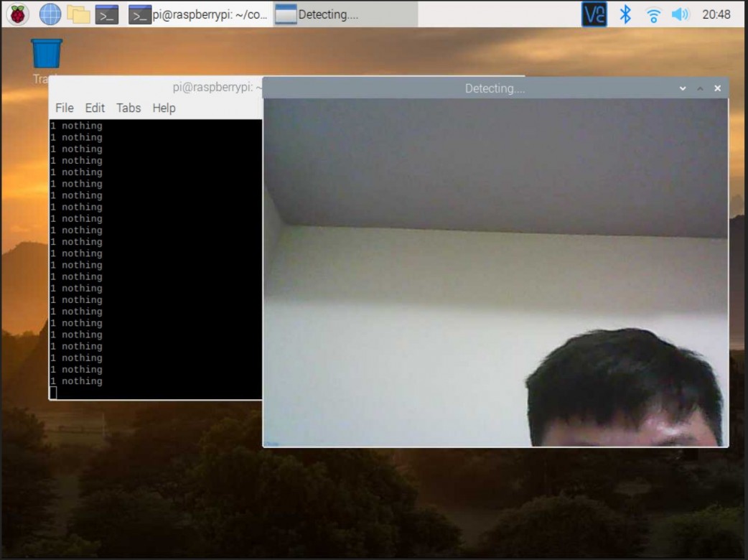
Task: Open the File Manager folder icon
Action: [78, 14]
